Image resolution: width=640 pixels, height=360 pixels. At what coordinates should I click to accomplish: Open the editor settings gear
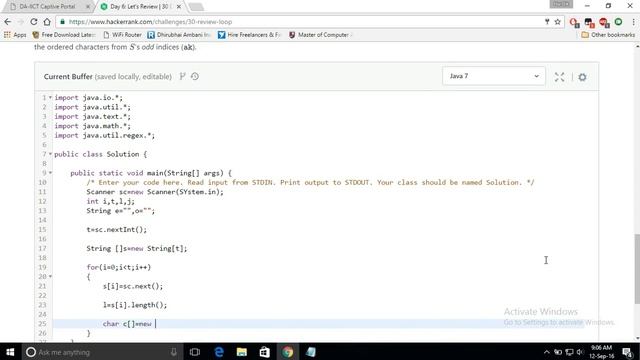pyautogui.click(x=582, y=77)
